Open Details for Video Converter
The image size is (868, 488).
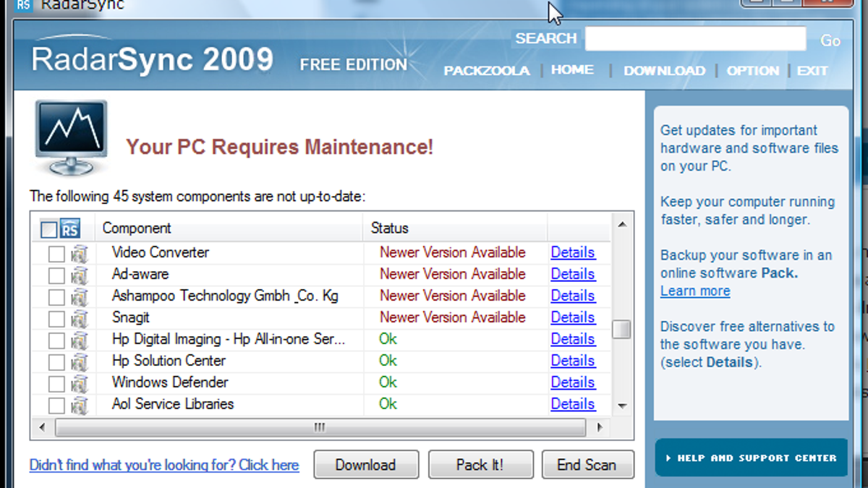click(573, 252)
